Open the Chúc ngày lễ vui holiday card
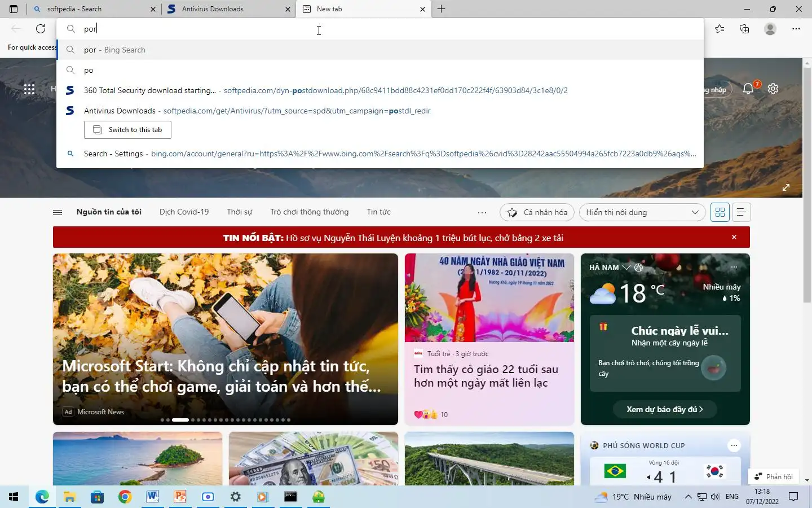 [x=665, y=353]
